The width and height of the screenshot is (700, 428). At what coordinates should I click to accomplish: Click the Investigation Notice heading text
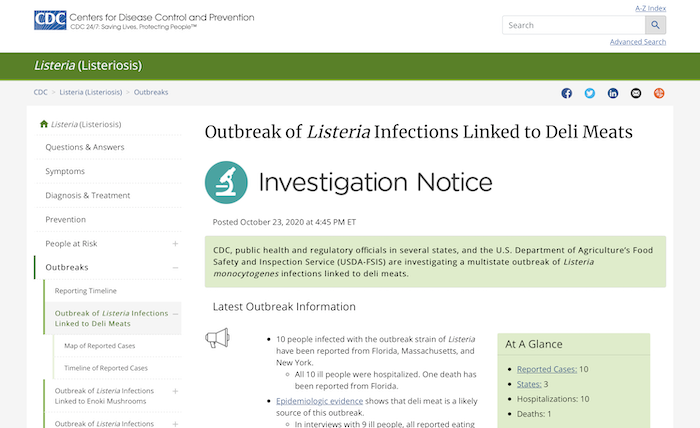pyautogui.click(x=375, y=183)
